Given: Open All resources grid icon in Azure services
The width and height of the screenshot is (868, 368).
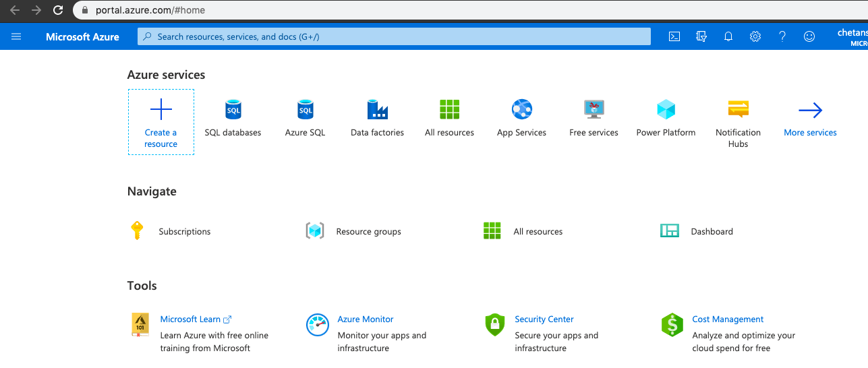Looking at the screenshot, I should [449, 109].
